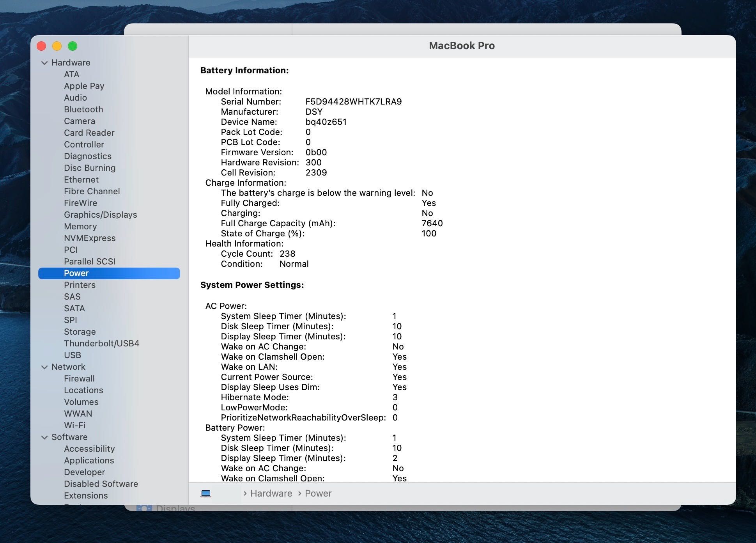Select PCI in the sidebar

[71, 250]
